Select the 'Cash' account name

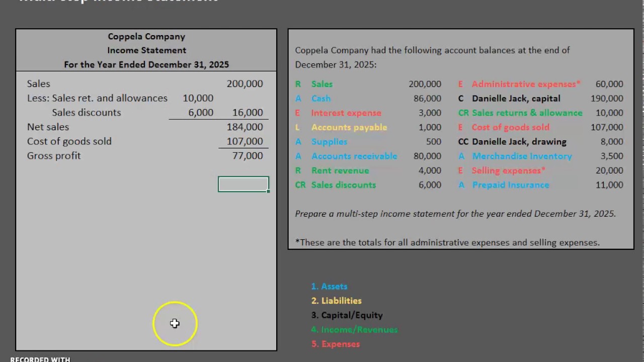coord(321,98)
